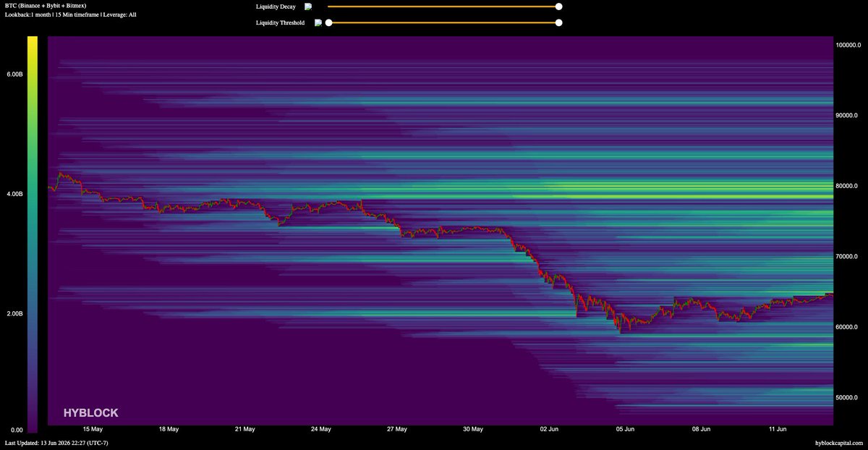Click the Liquidity Decay slider handle
The width and height of the screenshot is (868, 450).
(x=558, y=7)
